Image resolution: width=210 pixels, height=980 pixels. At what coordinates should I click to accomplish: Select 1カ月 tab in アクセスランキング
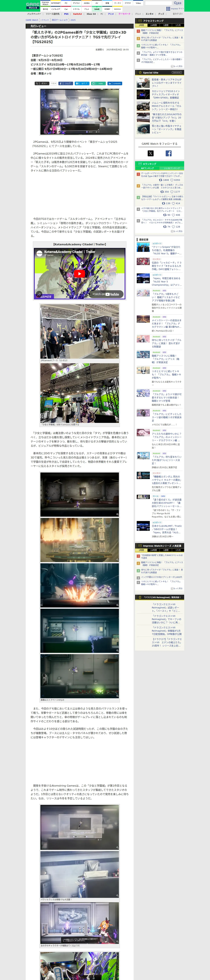click(x=178, y=25)
